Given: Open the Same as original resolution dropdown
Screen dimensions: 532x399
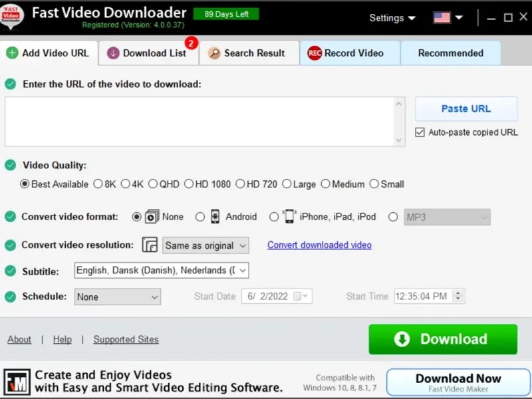Looking at the screenshot, I should point(205,245).
